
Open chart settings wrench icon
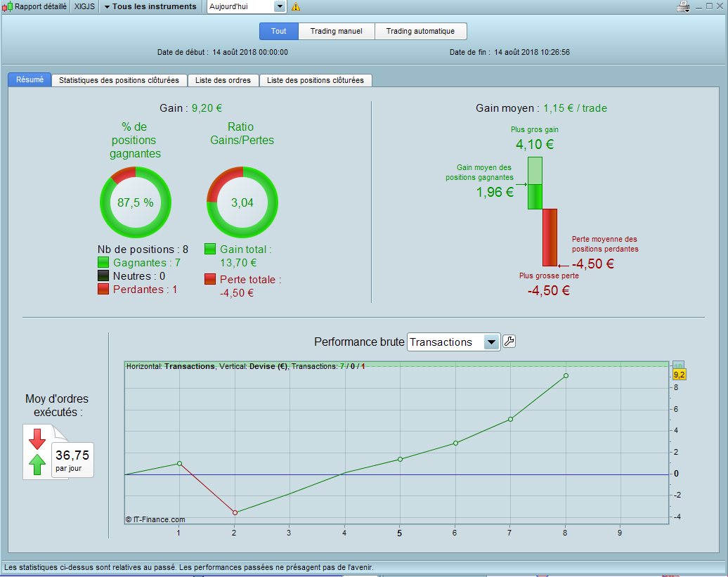509,341
